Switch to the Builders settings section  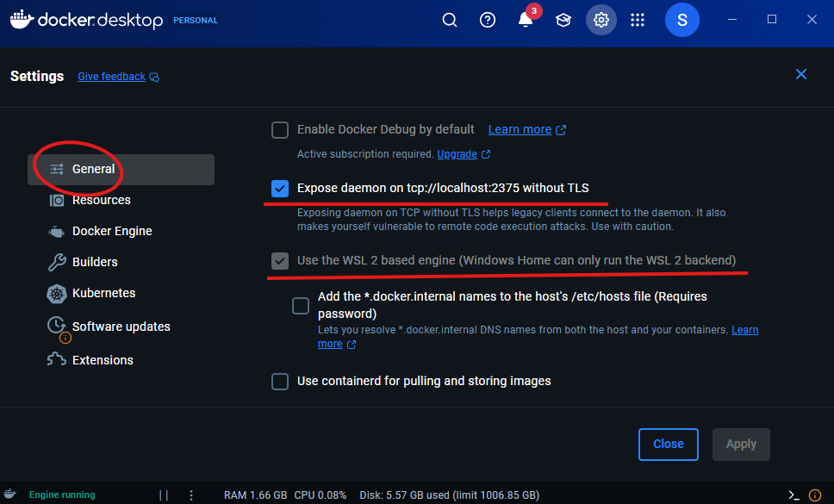[x=95, y=262]
